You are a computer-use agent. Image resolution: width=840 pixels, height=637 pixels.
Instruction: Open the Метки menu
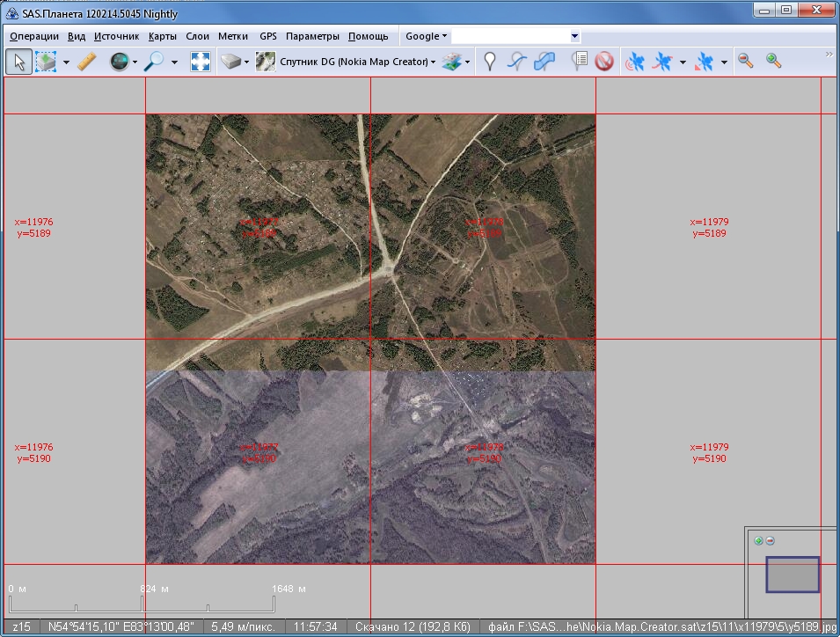(232, 37)
